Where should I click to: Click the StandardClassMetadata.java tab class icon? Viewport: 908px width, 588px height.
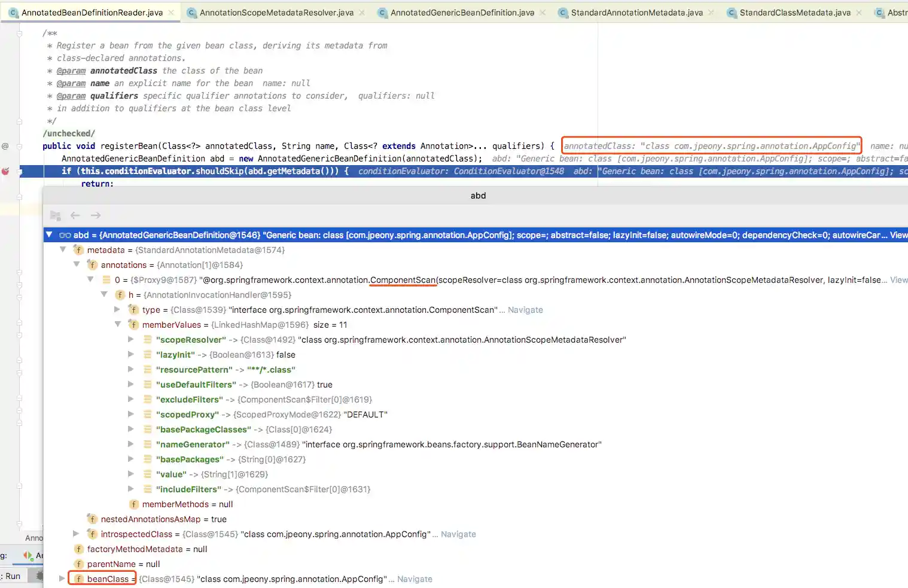732,13
